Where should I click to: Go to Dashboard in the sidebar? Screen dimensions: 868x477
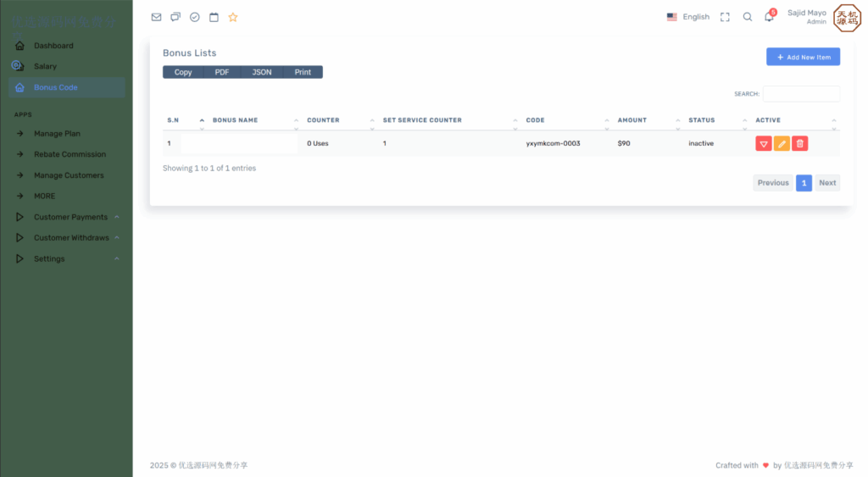53,46
